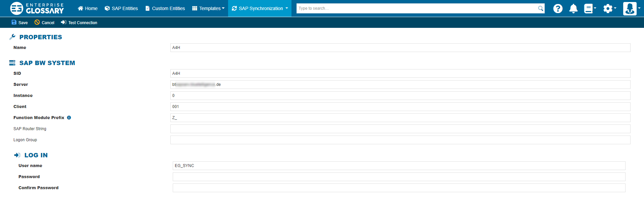Click the Properties wrench icon

coord(12,37)
